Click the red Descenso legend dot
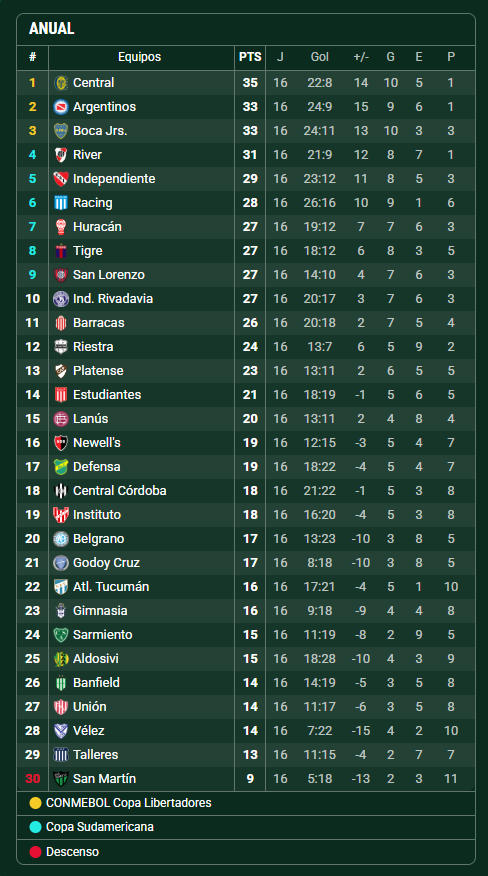Viewport: 488px width, 876px height. click(x=35, y=852)
